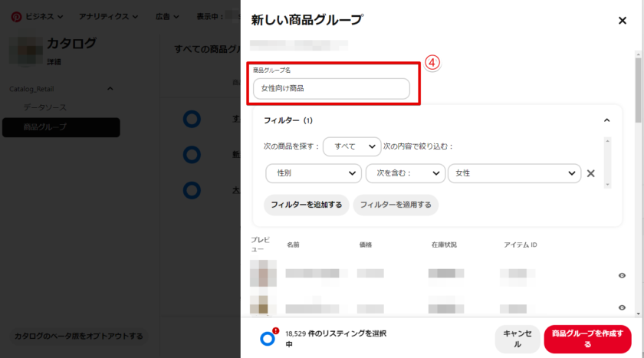
Task: Open the アナリティクス menu
Action: pyautogui.click(x=108, y=16)
